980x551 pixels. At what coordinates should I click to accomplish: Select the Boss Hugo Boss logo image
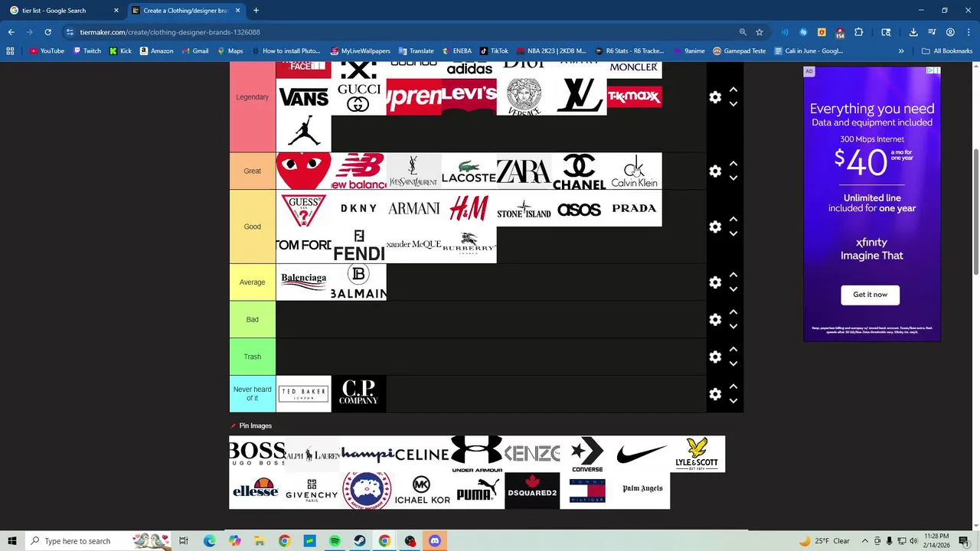[x=256, y=455]
